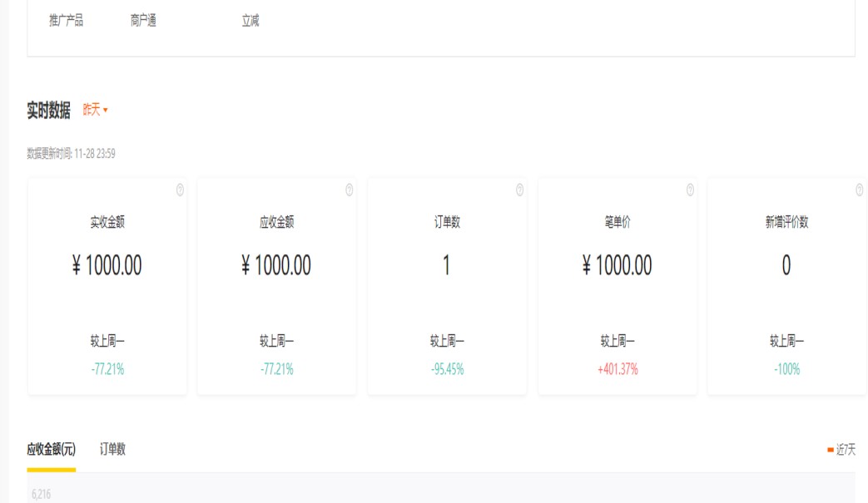This screenshot has height=503, width=868.
Task: Click the -95.45% change in 订单数
Action: pos(447,369)
